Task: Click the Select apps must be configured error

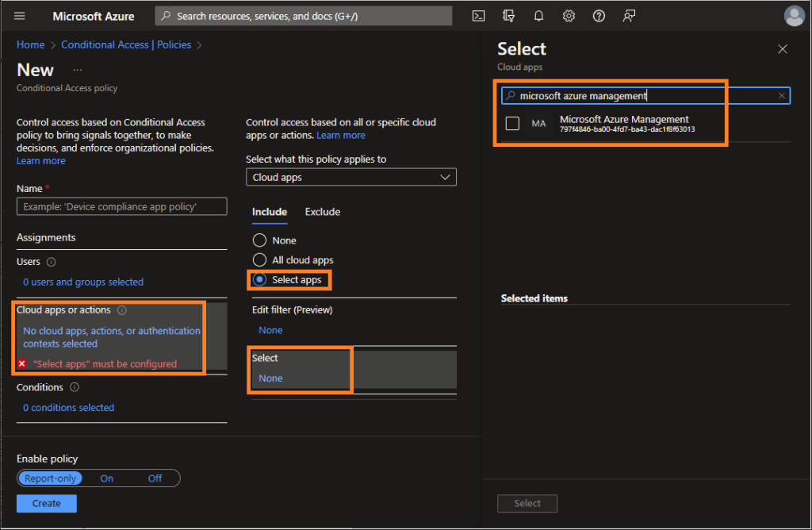Action: 105,364
